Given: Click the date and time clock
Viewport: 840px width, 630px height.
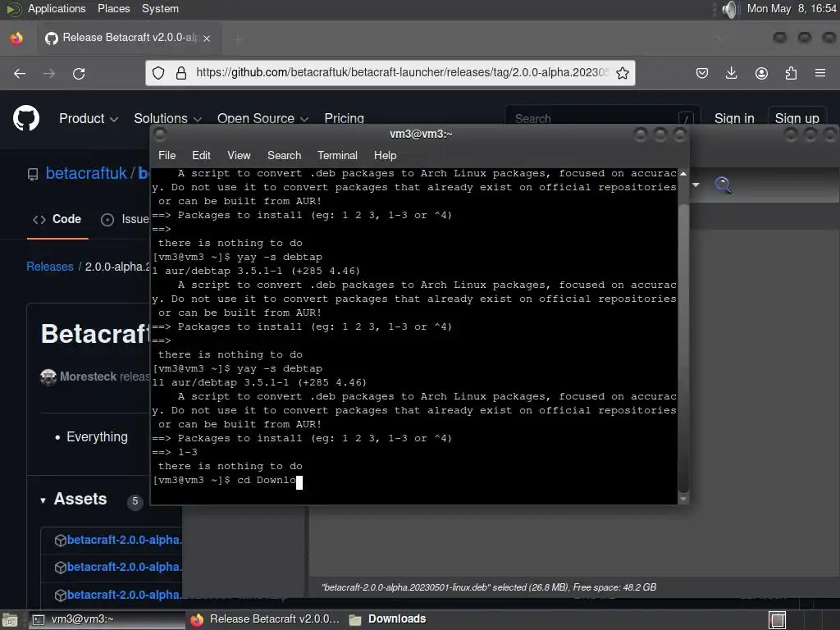Looking at the screenshot, I should (x=792, y=8).
